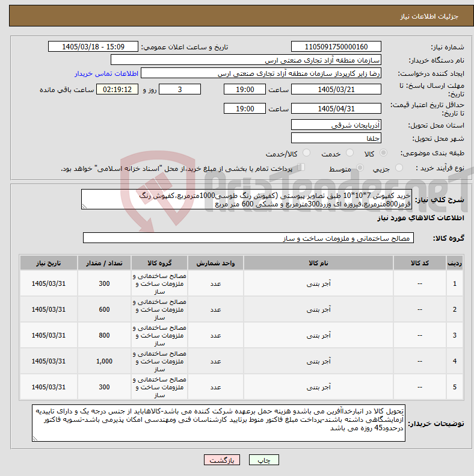
Task: Click the response deadline date 1405/03/21
Action: coord(336,89)
